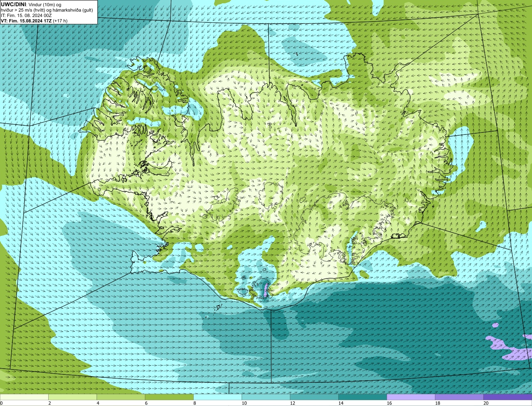532x406 pixels.
Task: Click the legend label "20"
Action: click(x=486, y=403)
